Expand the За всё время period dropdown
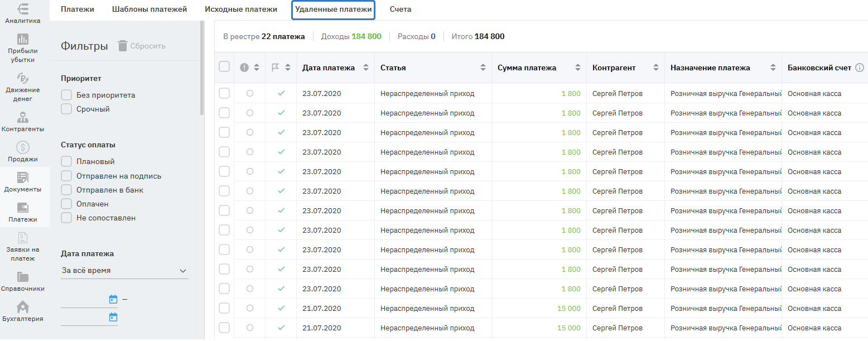Image resolution: width=868 pixels, height=341 pixels. [124, 271]
